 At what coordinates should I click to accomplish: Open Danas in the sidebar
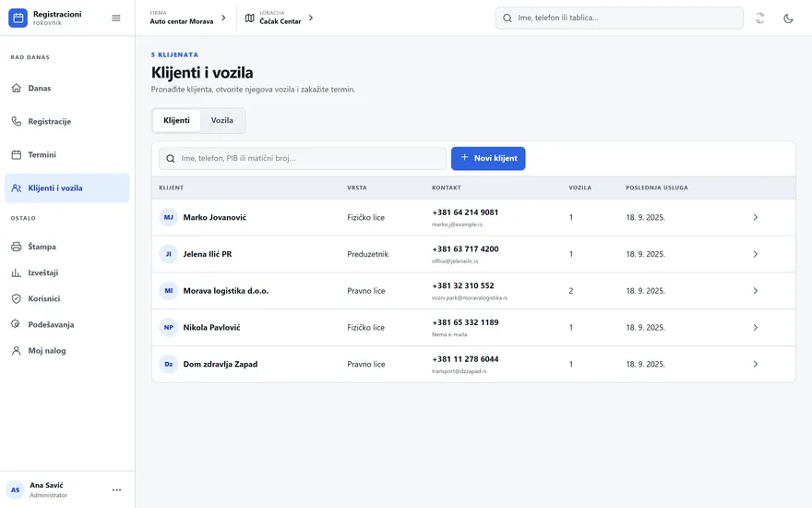coord(67,88)
